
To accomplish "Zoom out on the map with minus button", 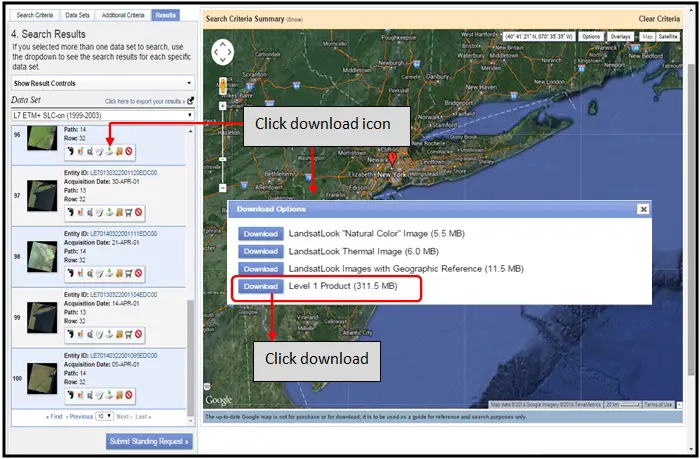I will coord(223,188).
